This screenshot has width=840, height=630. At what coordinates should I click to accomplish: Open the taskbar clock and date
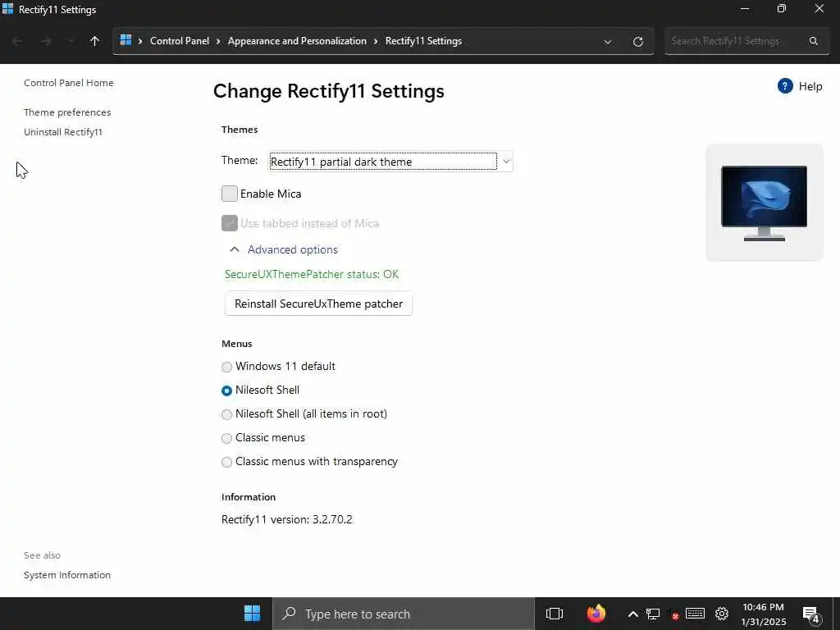pos(764,614)
